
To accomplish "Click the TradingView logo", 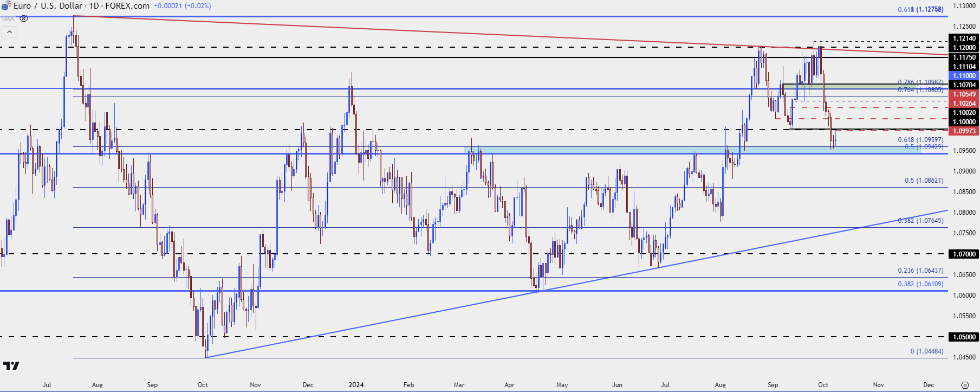I will [11, 365].
